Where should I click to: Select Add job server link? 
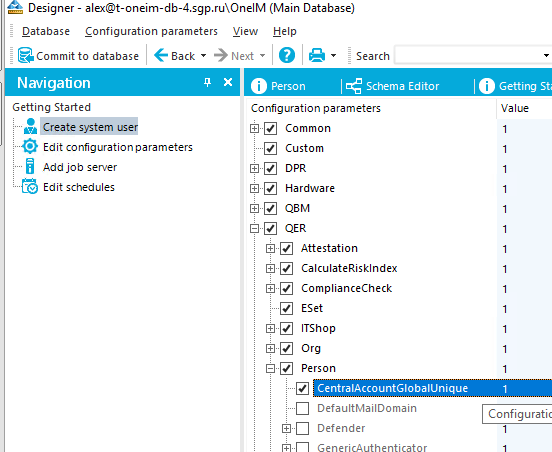tap(80, 167)
